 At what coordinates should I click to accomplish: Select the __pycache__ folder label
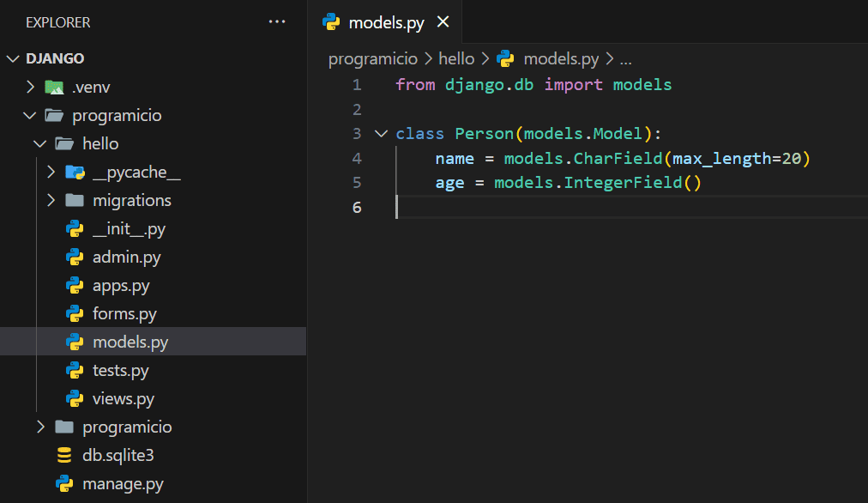(136, 173)
